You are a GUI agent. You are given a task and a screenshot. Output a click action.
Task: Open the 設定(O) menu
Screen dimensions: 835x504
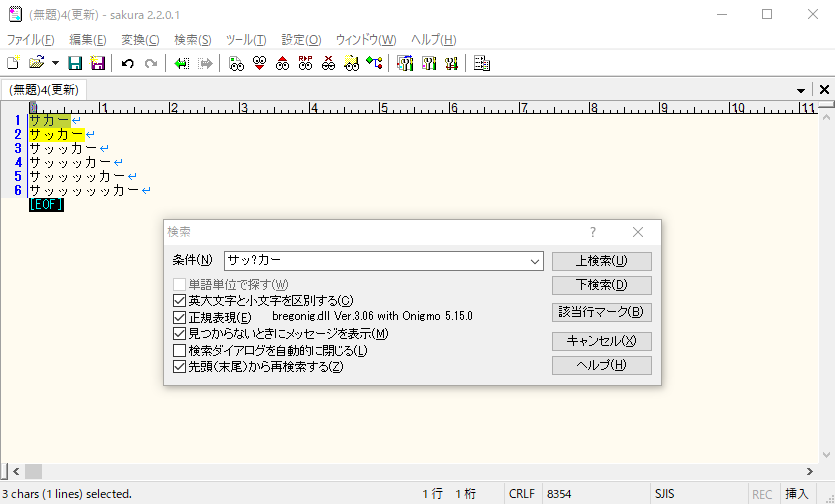(301, 40)
